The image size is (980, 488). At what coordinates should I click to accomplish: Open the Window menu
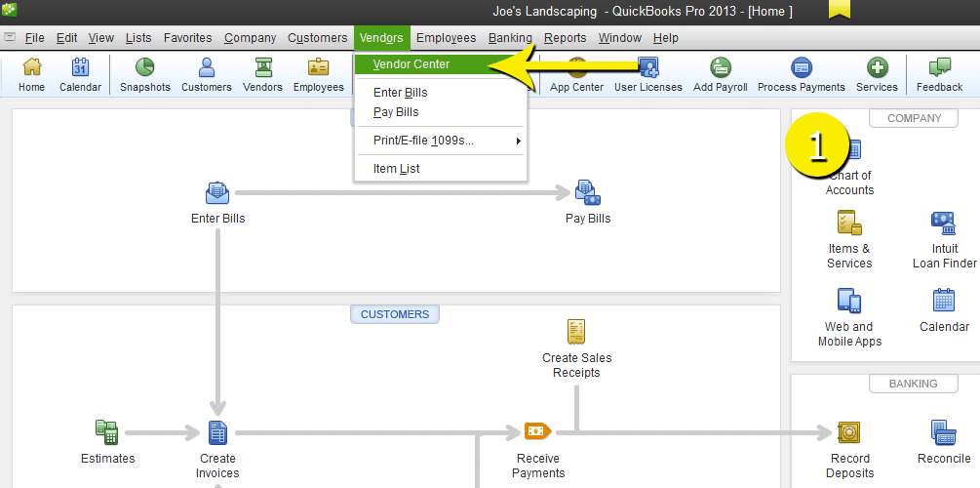click(620, 38)
